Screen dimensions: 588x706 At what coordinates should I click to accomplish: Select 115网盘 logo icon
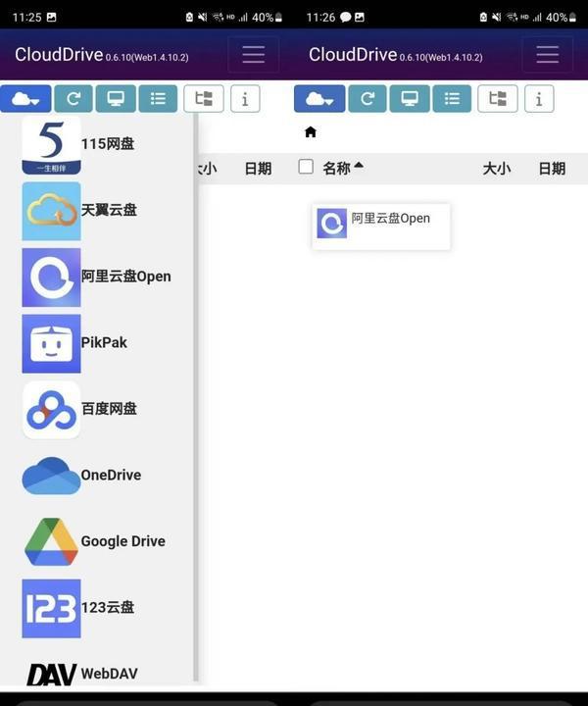click(x=51, y=145)
